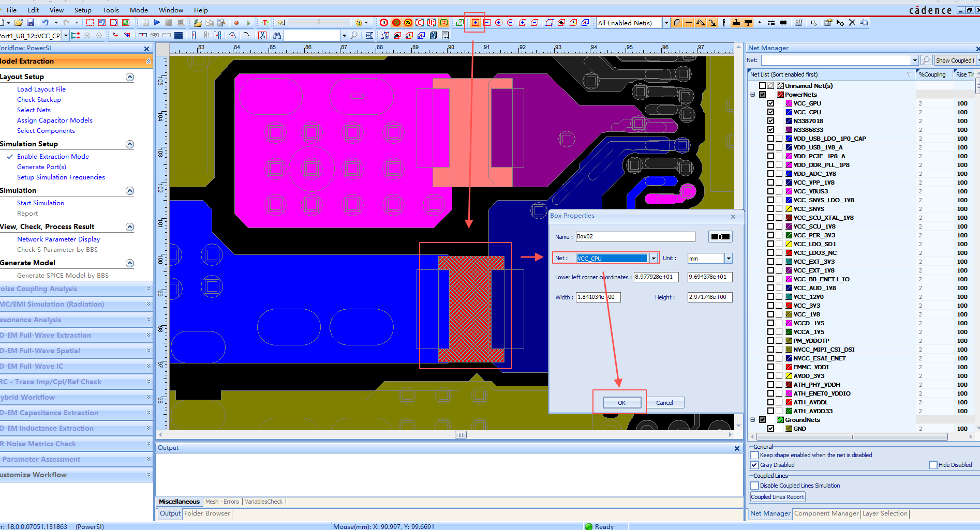Click the copy pages icon at toolbar end
Viewport: 980px width, 530px height.
(x=864, y=23)
